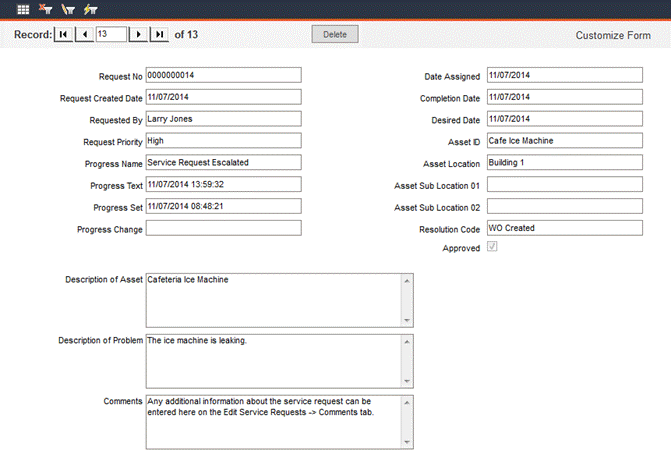Open the grid view icon
This screenshot has width=671, height=451.
[x=23, y=8]
